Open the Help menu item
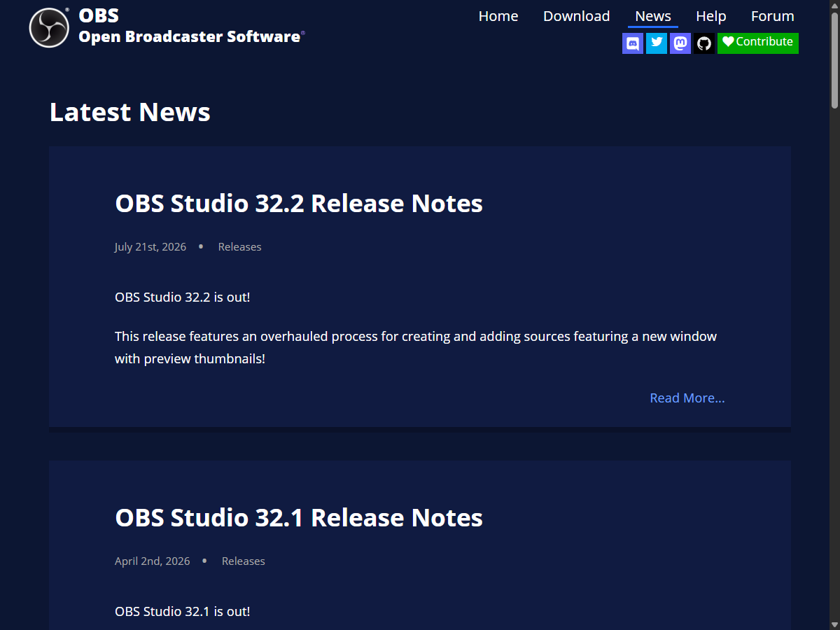This screenshot has width=840, height=630. (711, 16)
